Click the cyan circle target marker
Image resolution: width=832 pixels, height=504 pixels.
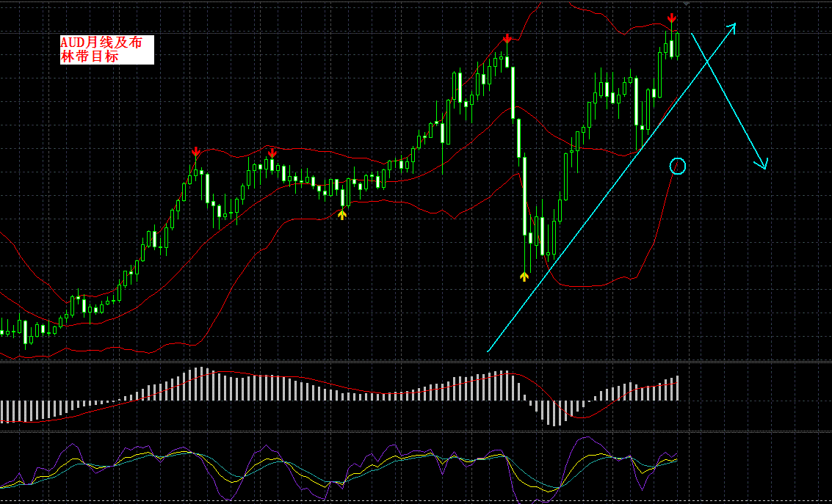click(x=678, y=167)
